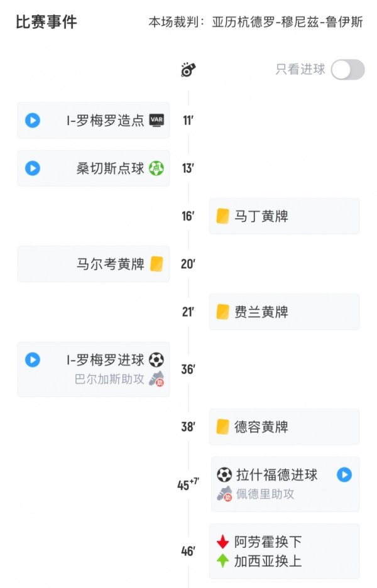Open the 费兰黄牌 event card
377x588 pixels.
tap(284, 312)
